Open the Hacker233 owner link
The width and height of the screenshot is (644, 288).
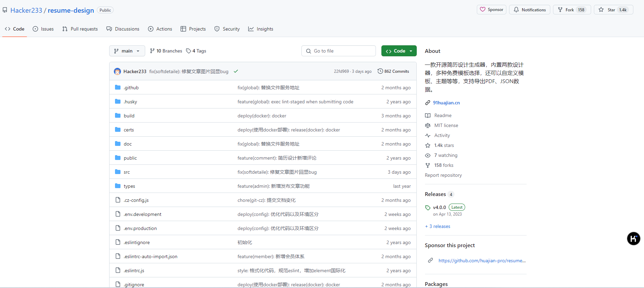point(26,10)
